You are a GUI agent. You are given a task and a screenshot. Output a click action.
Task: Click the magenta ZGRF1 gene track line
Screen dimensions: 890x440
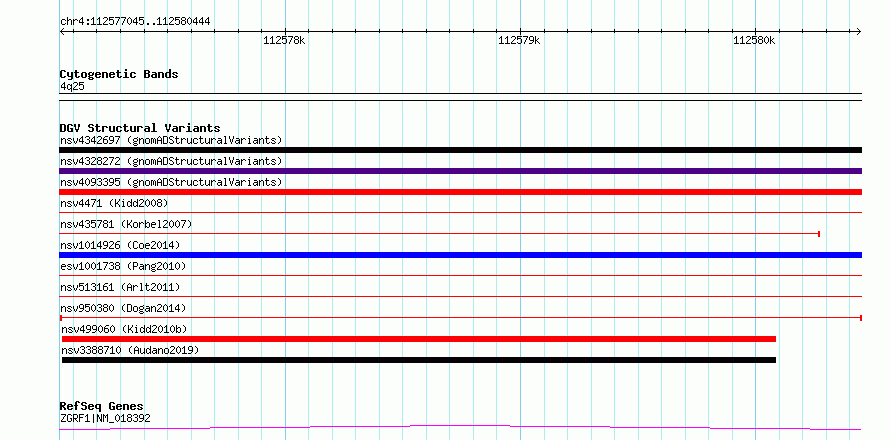click(x=460, y=428)
